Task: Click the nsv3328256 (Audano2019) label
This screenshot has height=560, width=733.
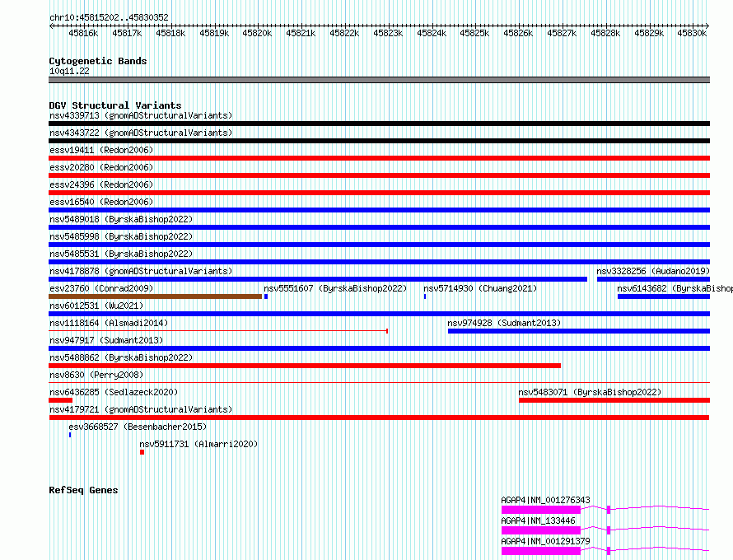Action: (x=653, y=271)
